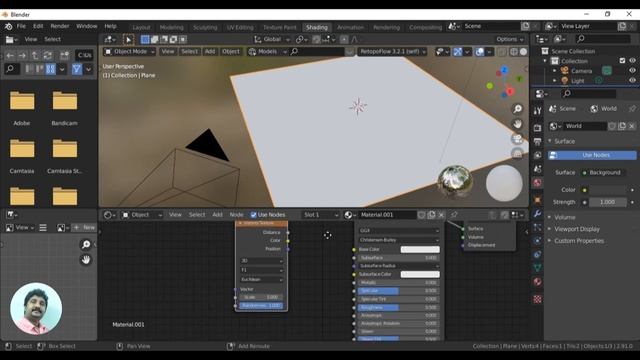
Task: Open Object Mode dropdown
Action: [x=129, y=52]
